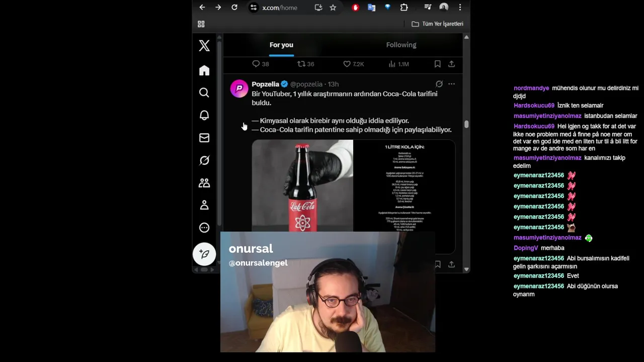Reload the x.com page
This screenshot has height=362, width=644.
coord(234,8)
